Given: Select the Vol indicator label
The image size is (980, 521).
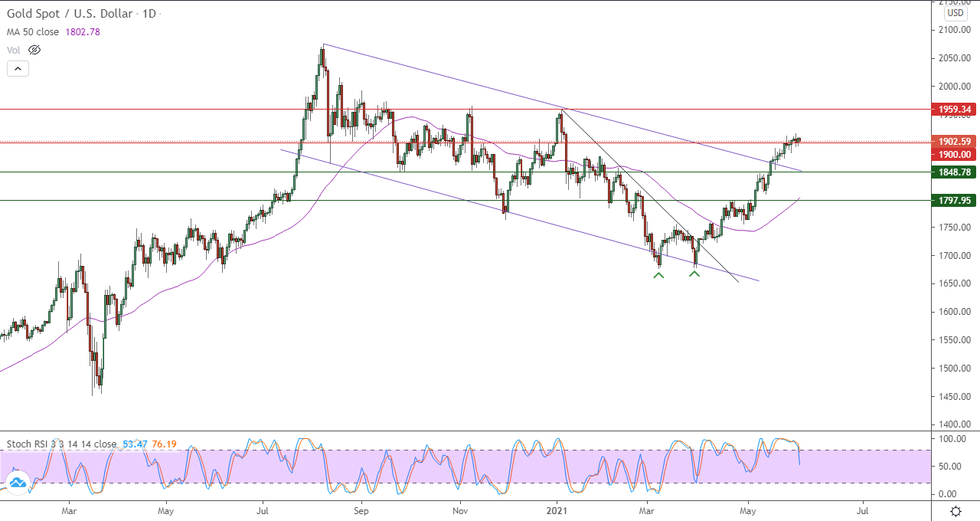Looking at the screenshot, I should [14, 50].
